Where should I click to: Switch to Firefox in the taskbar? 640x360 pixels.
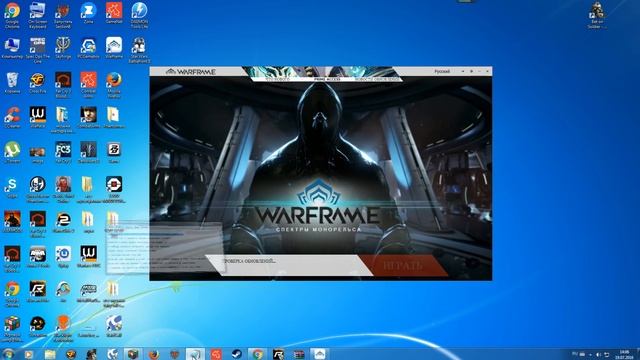[154, 354]
